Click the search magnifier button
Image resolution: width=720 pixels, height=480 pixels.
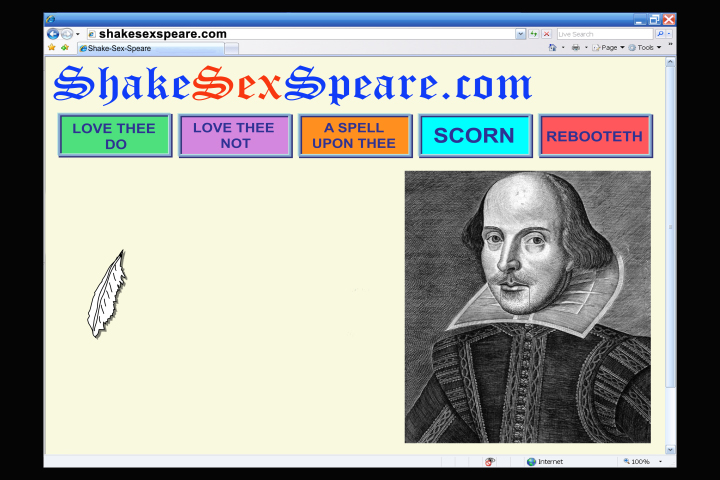[x=660, y=34]
